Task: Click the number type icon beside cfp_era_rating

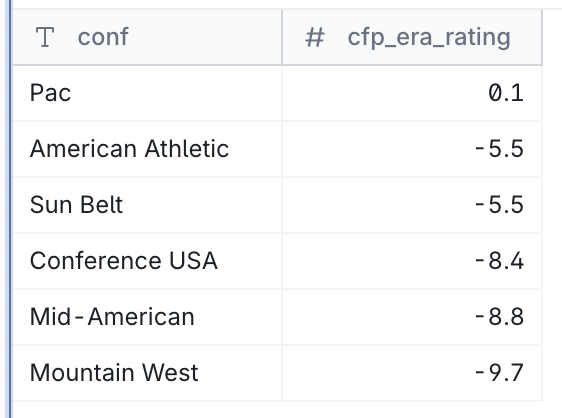Action: 315,37
